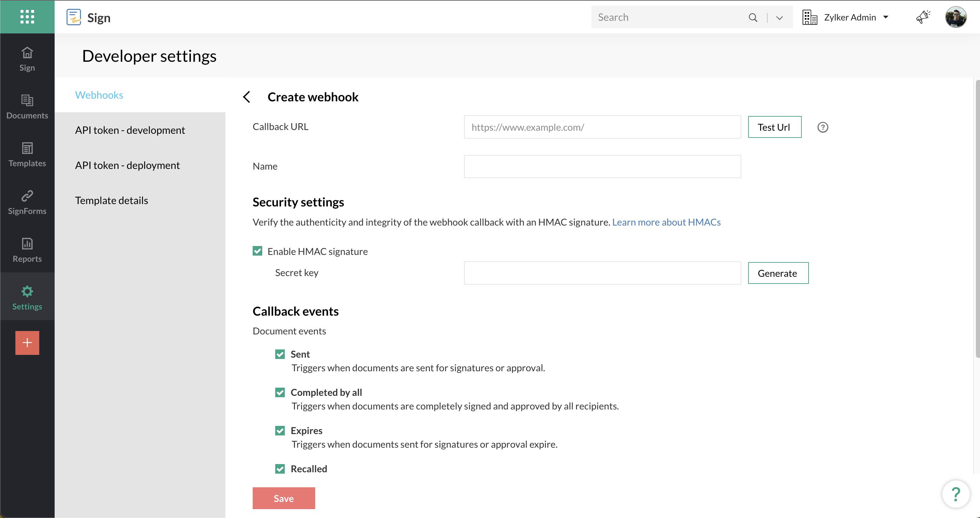Open the apps grid launcher icon
The height and width of the screenshot is (518, 980).
click(27, 17)
